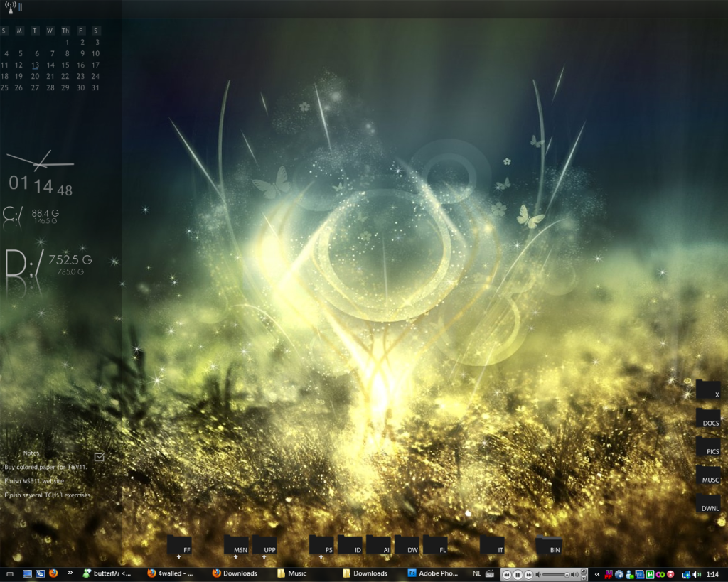
Task: Click the pink UPP-style tray icon
Action: point(609,575)
